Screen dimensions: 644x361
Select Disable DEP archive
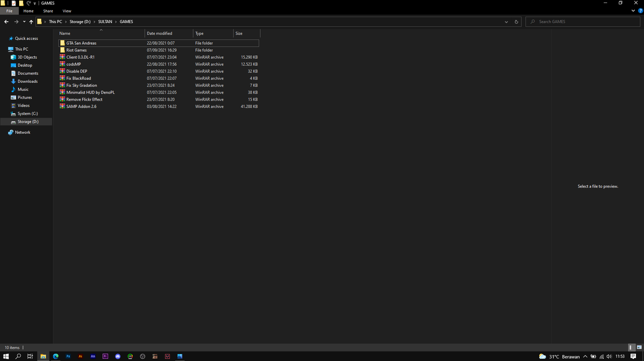coord(158,71)
